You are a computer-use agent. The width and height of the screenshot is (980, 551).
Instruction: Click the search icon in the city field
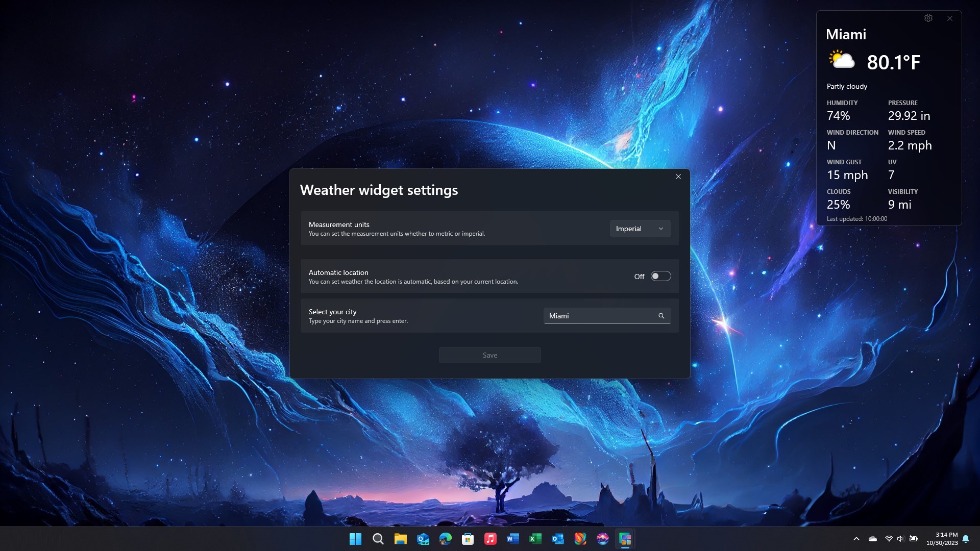pos(661,315)
